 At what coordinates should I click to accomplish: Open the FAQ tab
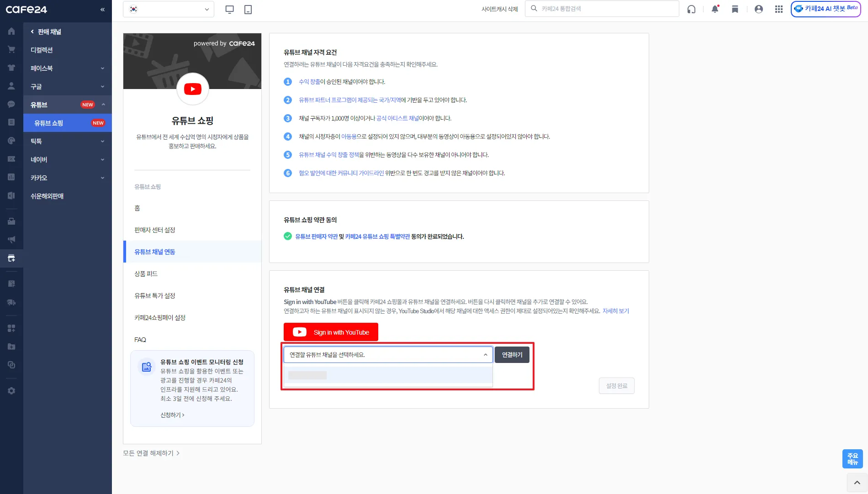pos(192,340)
